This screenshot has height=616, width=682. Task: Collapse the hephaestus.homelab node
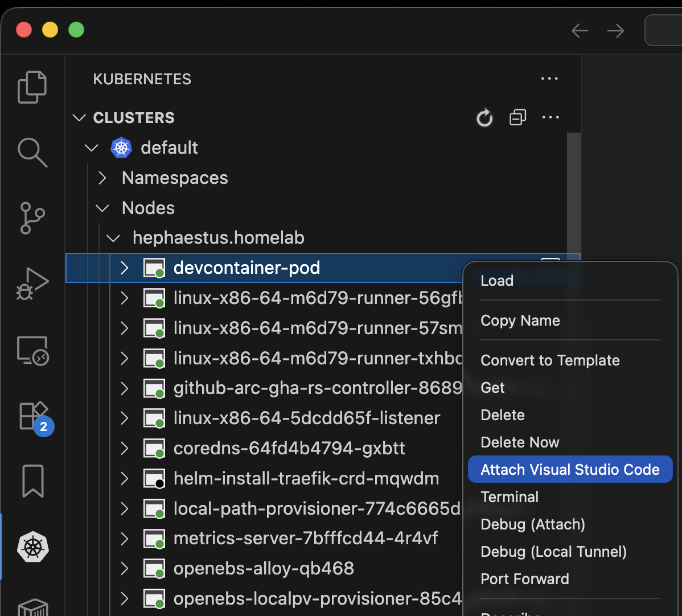[x=114, y=238]
